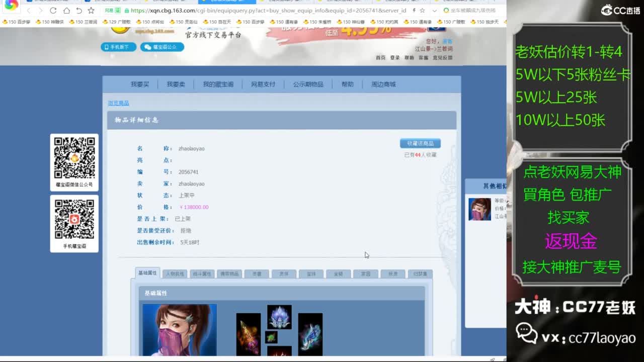Screen dimensions: 644x362
Task: Open the 150 兰若词 bookmark
Action: pyautogui.click(x=83, y=22)
